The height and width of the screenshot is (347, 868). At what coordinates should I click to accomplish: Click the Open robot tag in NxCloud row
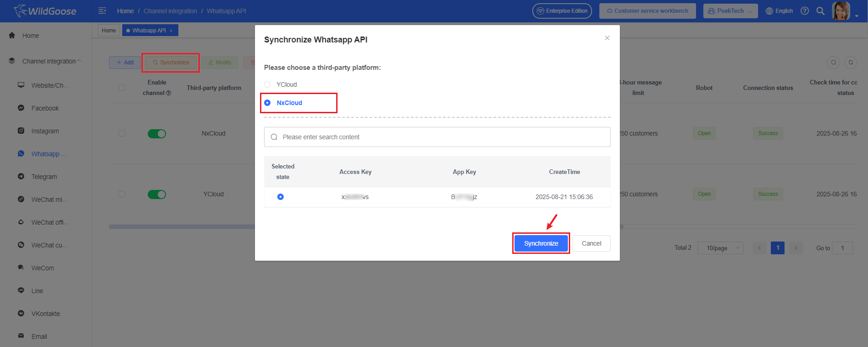pyautogui.click(x=704, y=133)
